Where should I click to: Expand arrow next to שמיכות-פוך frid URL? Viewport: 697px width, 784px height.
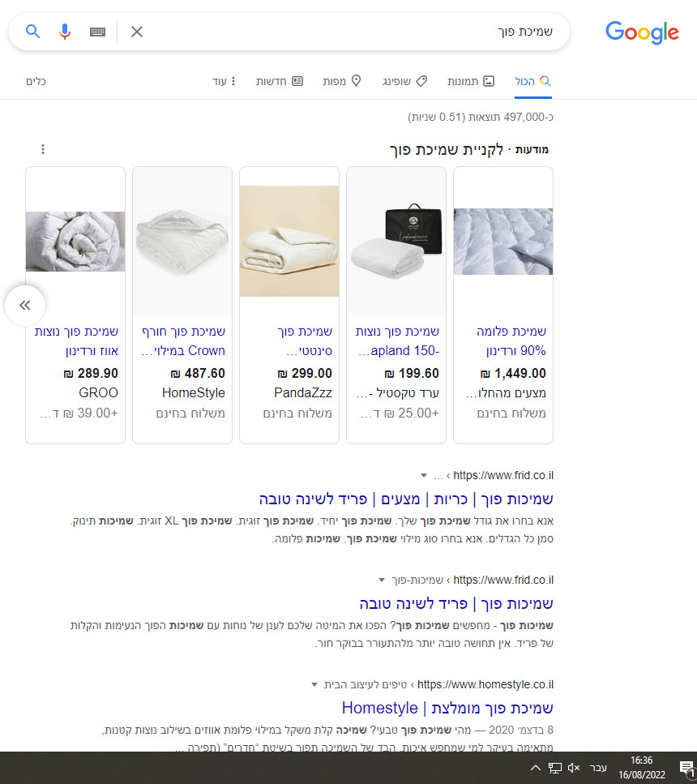click(x=382, y=580)
